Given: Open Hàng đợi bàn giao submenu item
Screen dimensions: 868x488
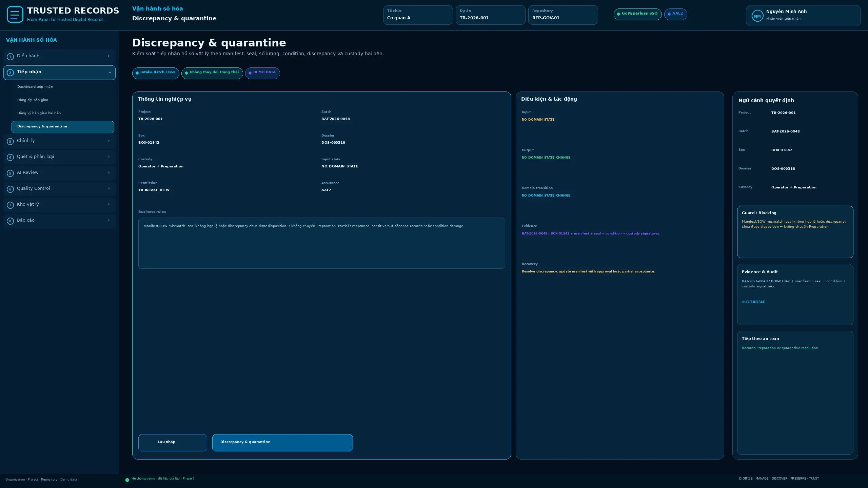Looking at the screenshot, I should pyautogui.click(x=63, y=100).
